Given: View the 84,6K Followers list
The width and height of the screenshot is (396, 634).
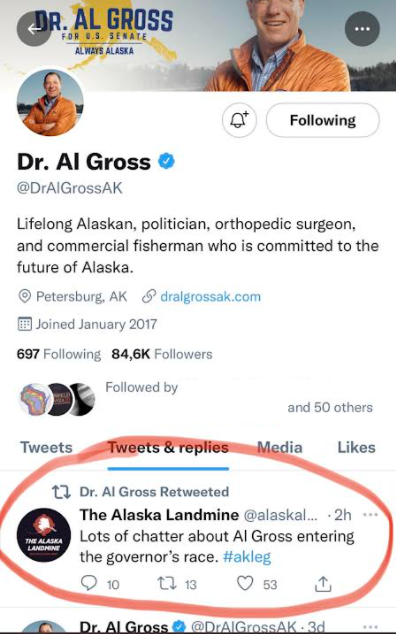Looking at the screenshot, I should pos(162,354).
